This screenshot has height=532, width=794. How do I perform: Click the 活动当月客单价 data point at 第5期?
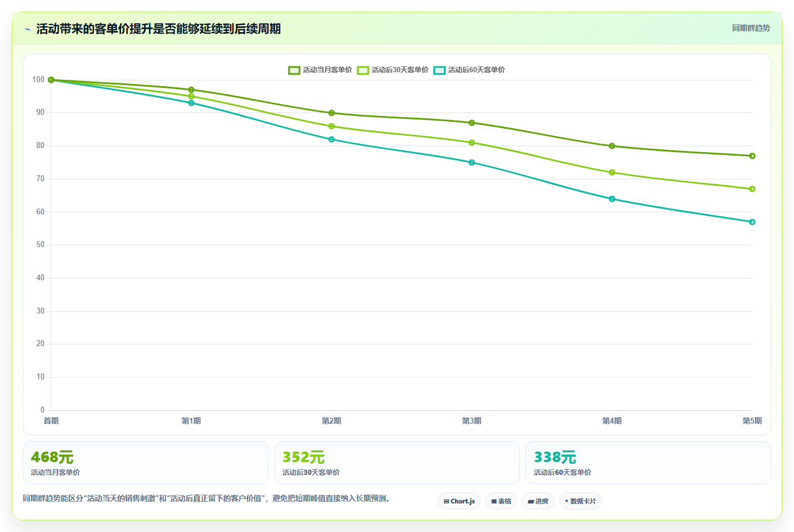point(752,156)
